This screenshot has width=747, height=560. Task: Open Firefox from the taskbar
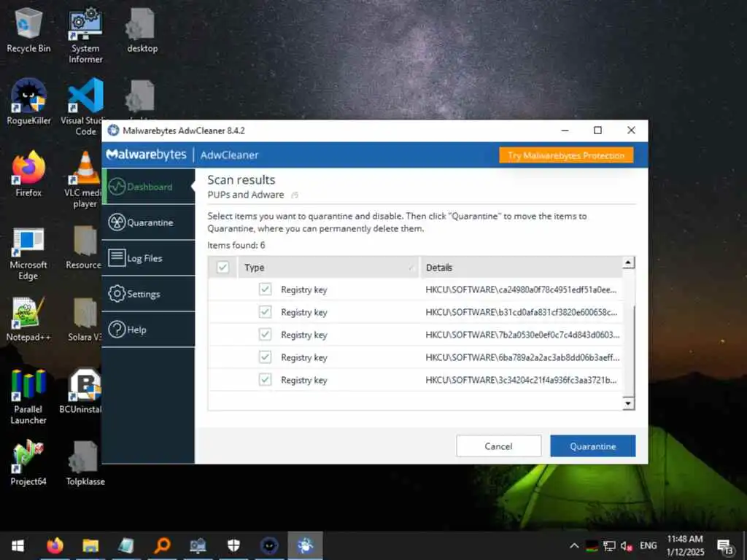click(55, 545)
